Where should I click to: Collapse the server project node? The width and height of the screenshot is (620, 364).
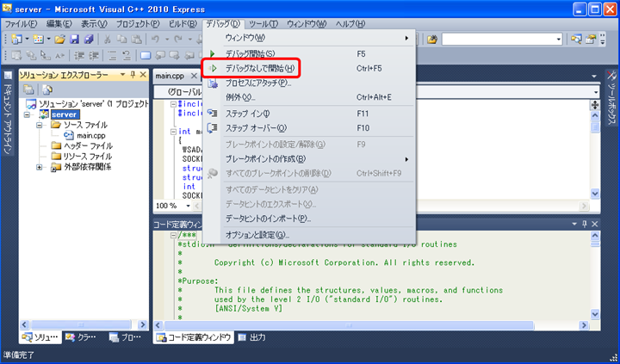tap(27, 114)
